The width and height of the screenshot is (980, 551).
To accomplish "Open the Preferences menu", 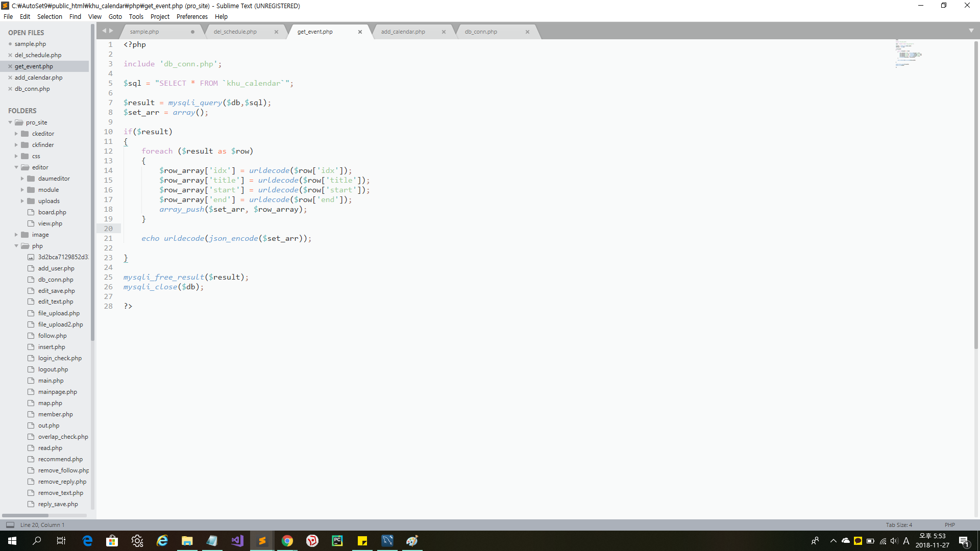I will (192, 16).
